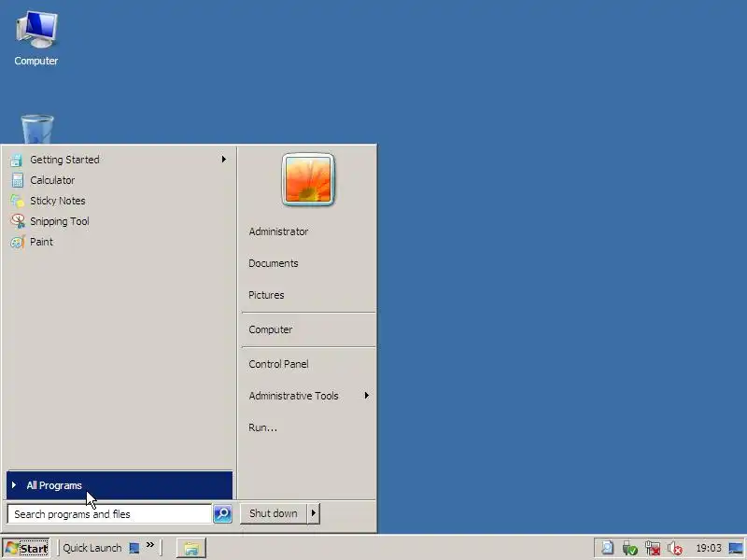
Task: Open All Programs menu
Action: pyautogui.click(x=120, y=485)
